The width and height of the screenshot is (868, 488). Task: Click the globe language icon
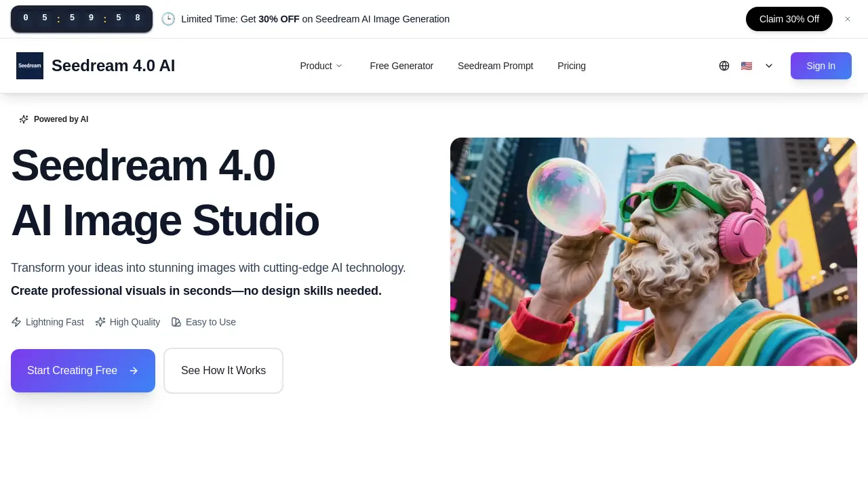724,66
